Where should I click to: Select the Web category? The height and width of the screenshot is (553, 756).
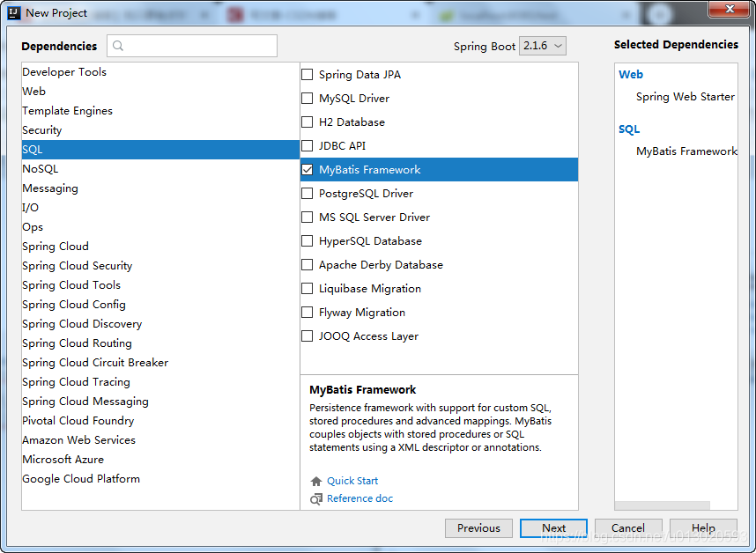(160, 91)
